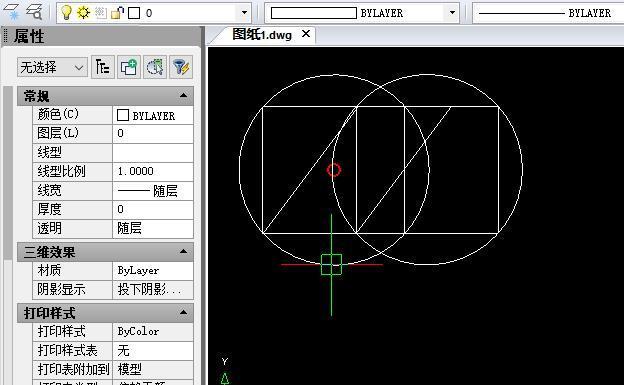Click the 颜色(C) BYLAYER value field
Screen dimensions: 624x385
pyautogui.click(x=153, y=115)
